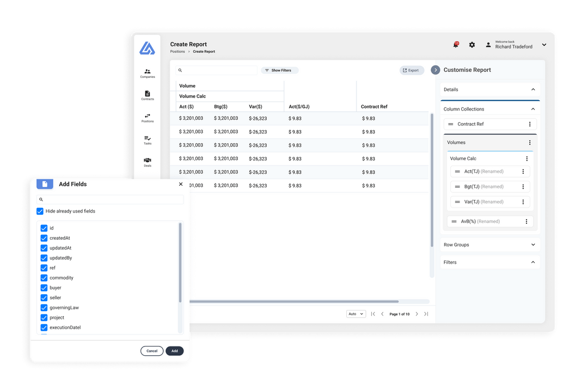Collapse the Customise Report panel arrow

436,70
